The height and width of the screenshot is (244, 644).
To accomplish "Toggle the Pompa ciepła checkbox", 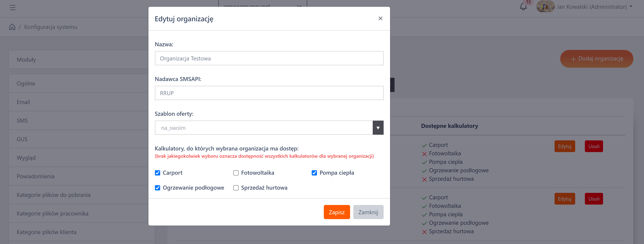I will 314,173.
